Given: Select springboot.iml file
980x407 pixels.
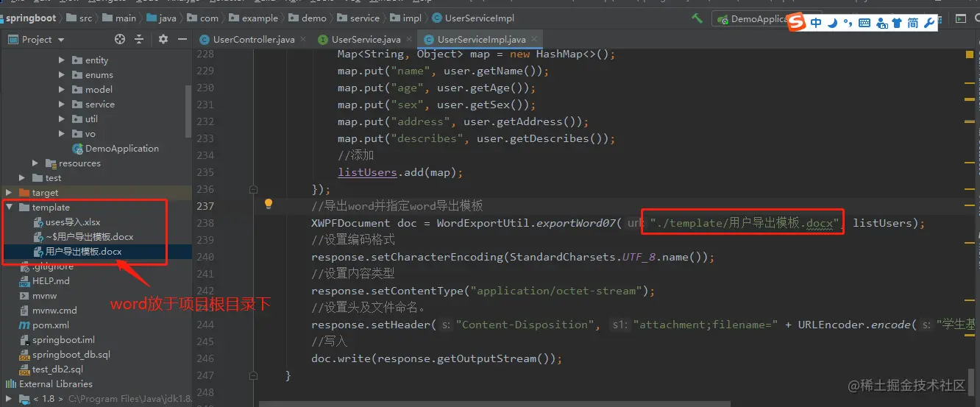Looking at the screenshot, I should coord(63,339).
